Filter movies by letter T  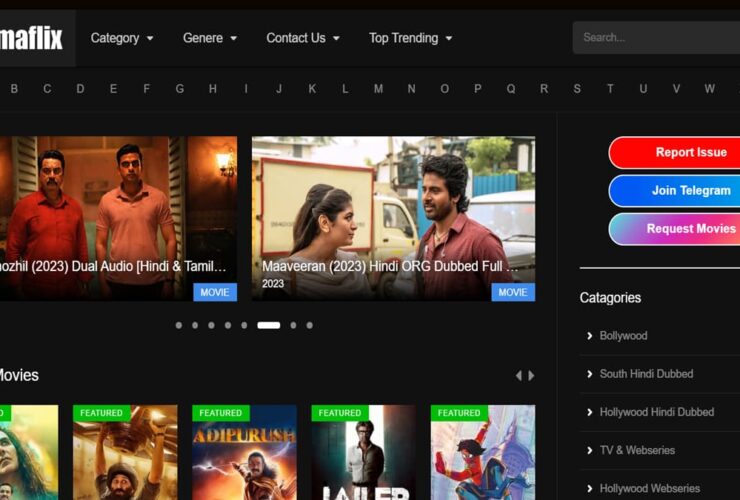pyautogui.click(x=610, y=89)
